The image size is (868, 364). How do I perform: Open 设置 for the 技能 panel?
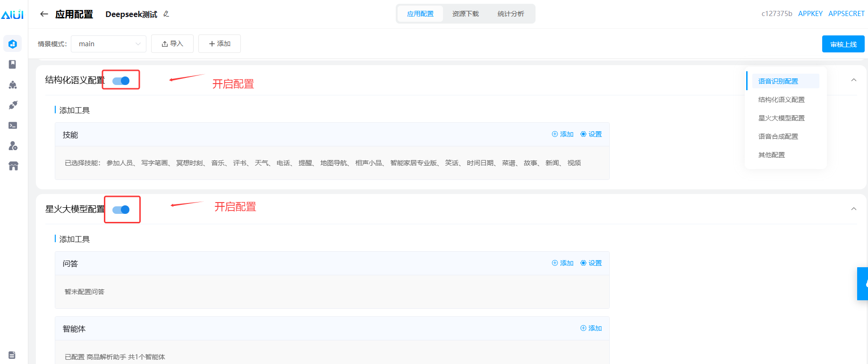click(591, 134)
